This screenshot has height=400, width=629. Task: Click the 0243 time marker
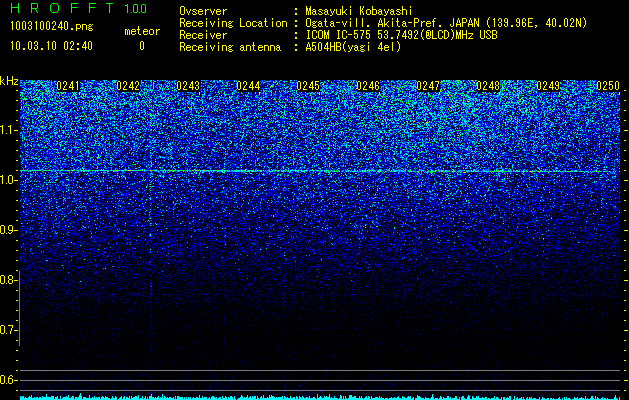click(x=188, y=86)
